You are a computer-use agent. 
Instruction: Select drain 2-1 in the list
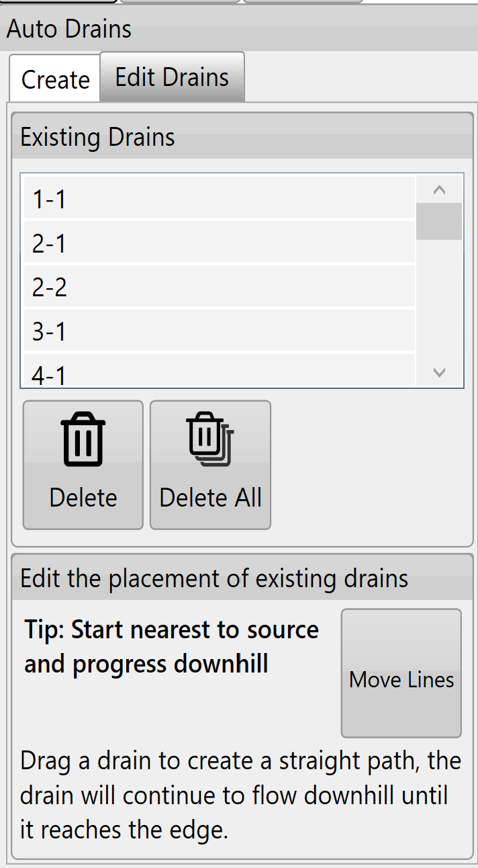coord(219,243)
